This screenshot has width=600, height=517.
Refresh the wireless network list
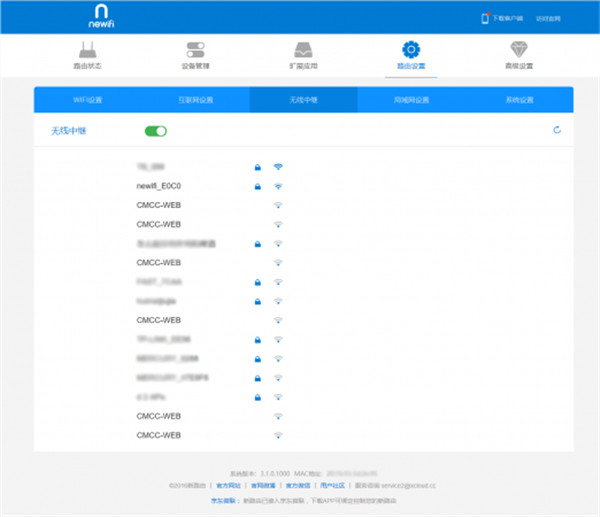click(x=557, y=130)
